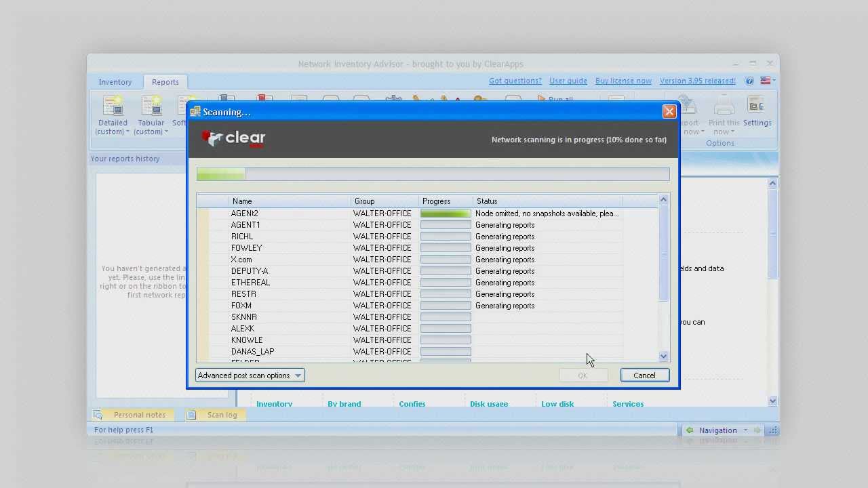
Task: Select the DANAS_LAP row name
Action: (252, 352)
